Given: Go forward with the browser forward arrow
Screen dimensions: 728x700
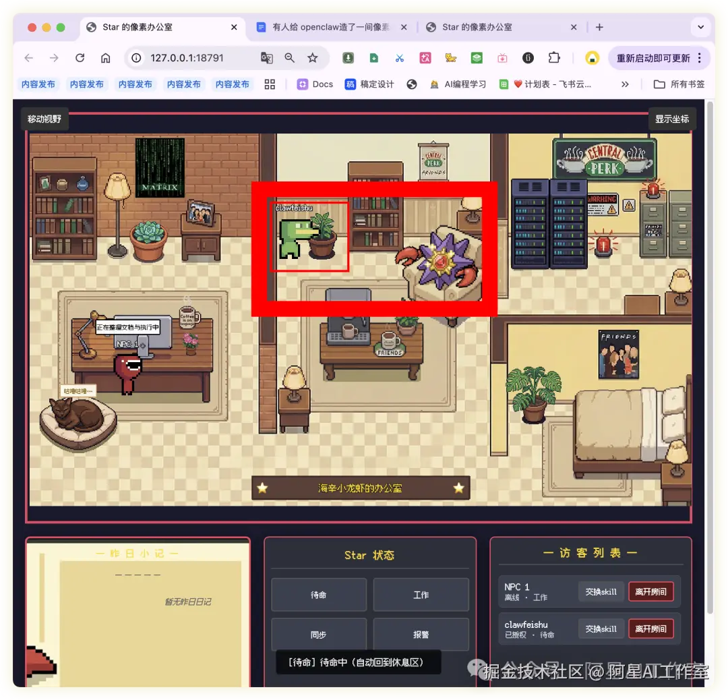Looking at the screenshot, I should click(x=55, y=58).
